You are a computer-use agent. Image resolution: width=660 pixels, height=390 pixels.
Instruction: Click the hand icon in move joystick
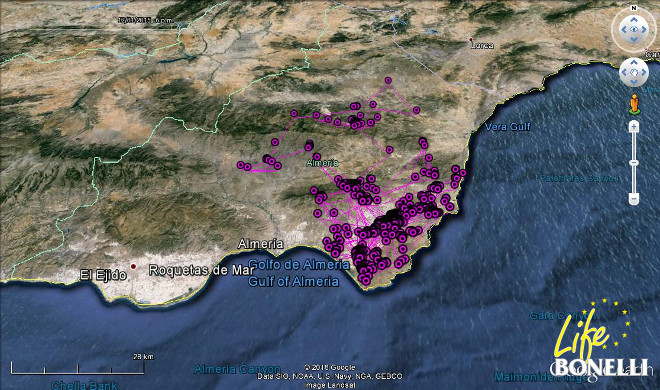(x=634, y=72)
